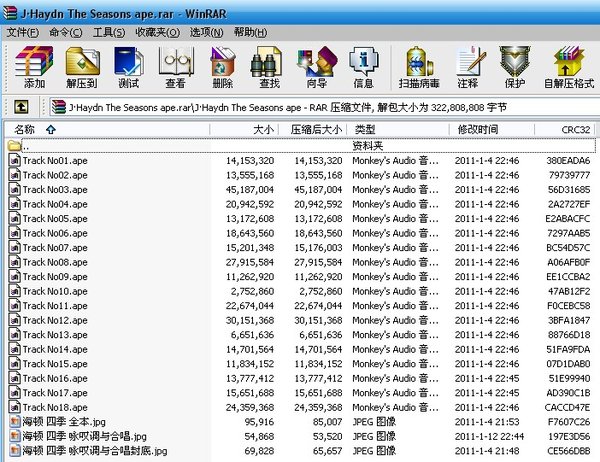
Task: Sort by Packed Size (压缩后大小) header
Action: click(313, 129)
